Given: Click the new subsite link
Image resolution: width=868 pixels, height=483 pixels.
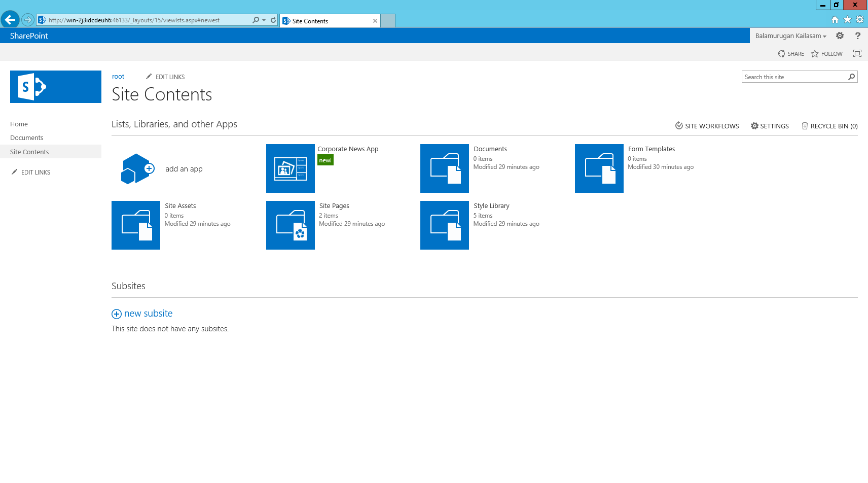Looking at the screenshot, I should point(148,314).
